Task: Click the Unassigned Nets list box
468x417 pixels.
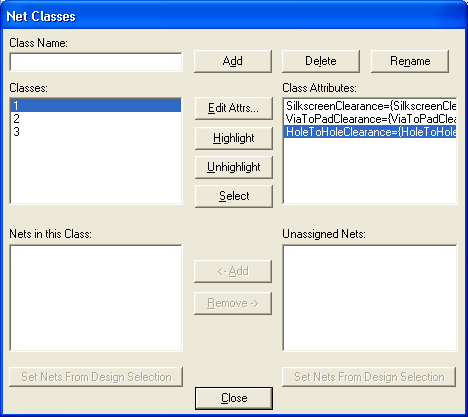Action: pyautogui.click(x=370, y=298)
